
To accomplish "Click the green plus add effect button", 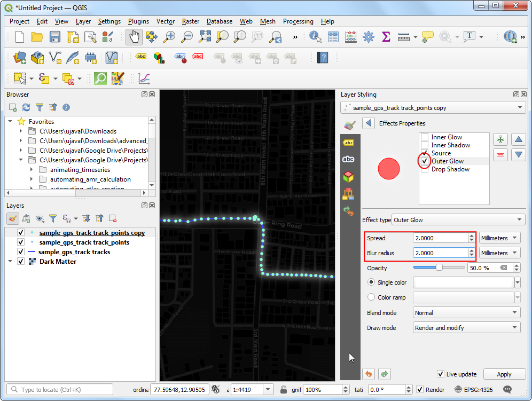I will (x=500, y=139).
